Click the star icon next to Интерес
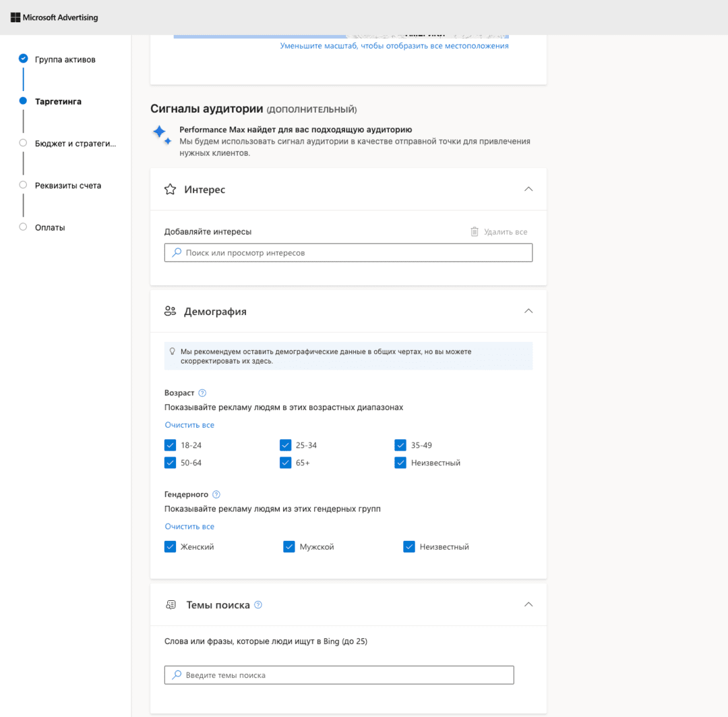 [x=170, y=189]
